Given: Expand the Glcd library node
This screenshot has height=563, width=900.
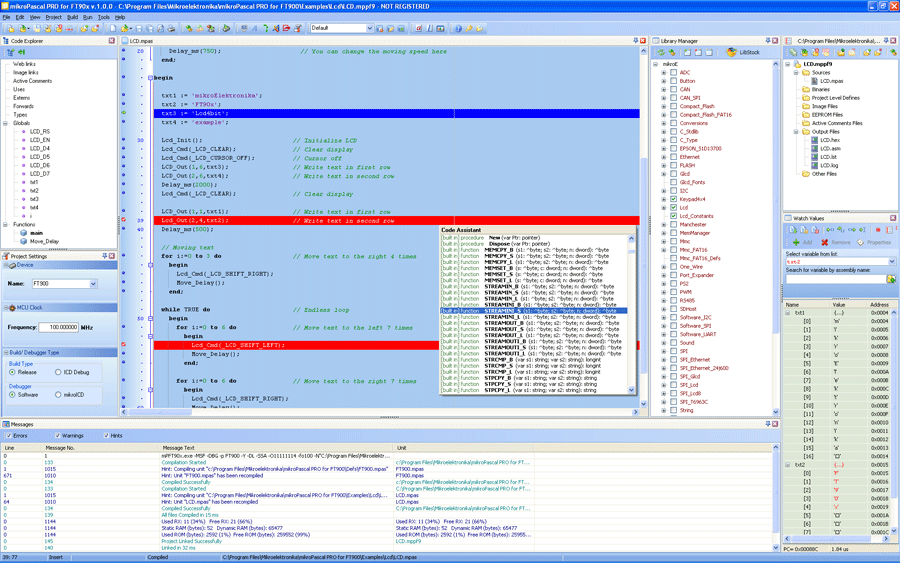Looking at the screenshot, I should tap(664, 173).
